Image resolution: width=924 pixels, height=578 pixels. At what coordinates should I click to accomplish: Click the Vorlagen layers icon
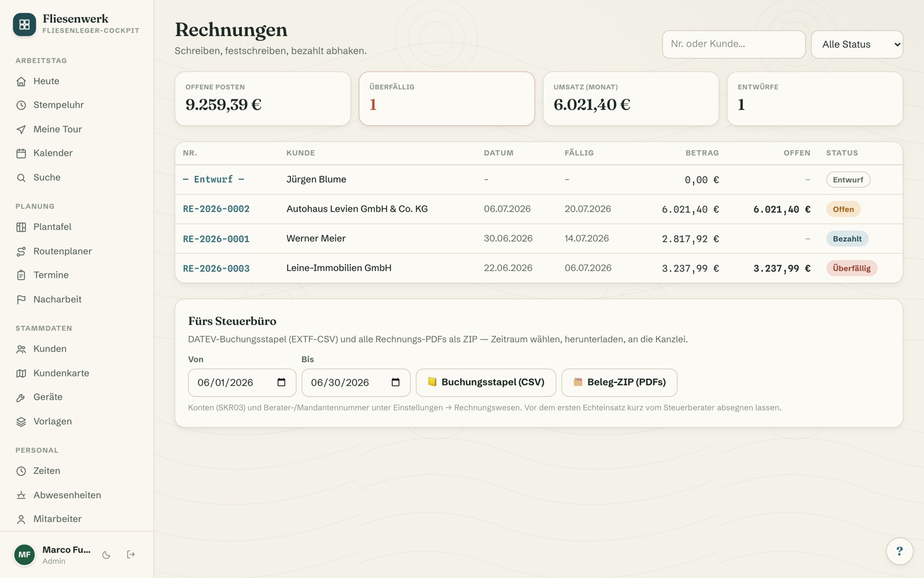point(21,421)
